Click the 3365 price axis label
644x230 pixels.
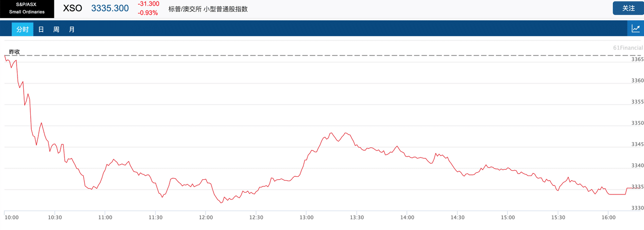[x=637, y=59]
